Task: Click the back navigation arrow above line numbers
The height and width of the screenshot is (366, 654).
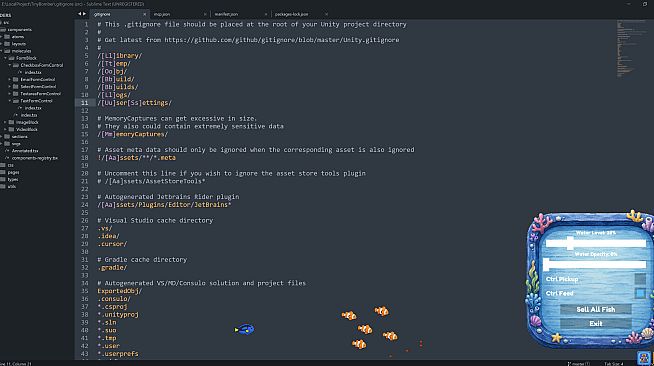Action: 79,14
